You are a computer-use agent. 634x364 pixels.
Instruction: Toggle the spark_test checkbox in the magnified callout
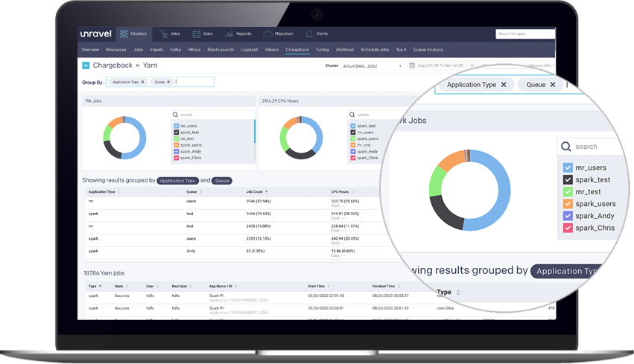(x=568, y=180)
